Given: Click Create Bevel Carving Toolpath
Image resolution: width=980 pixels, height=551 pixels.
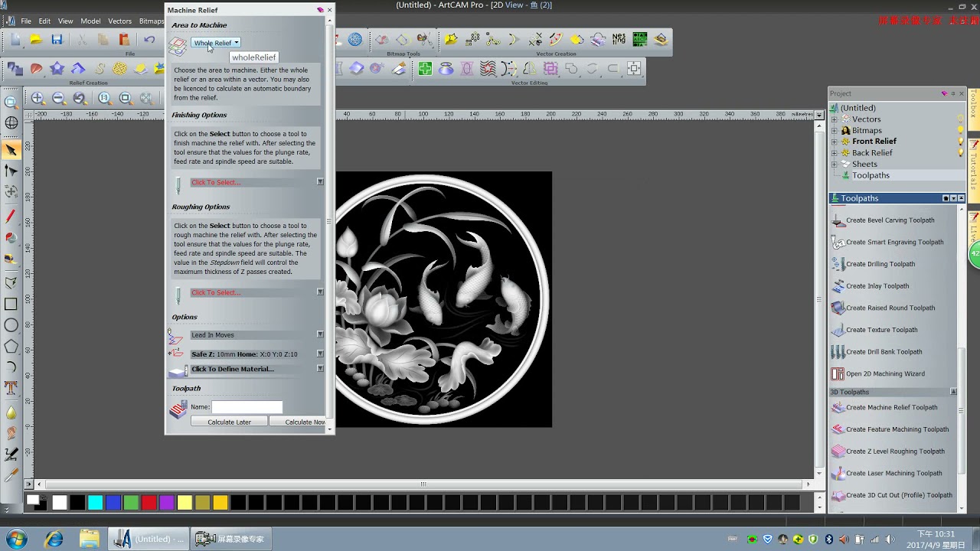Looking at the screenshot, I should pyautogui.click(x=890, y=220).
